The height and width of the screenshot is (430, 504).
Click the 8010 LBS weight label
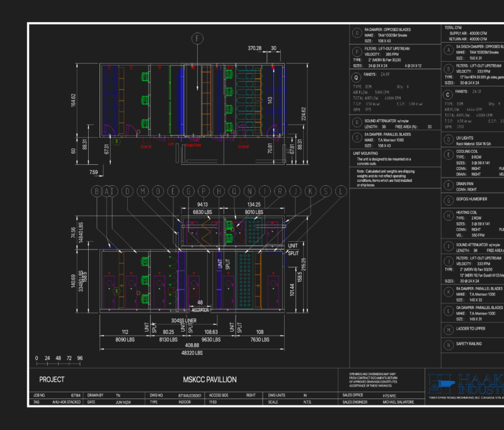click(254, 212)
